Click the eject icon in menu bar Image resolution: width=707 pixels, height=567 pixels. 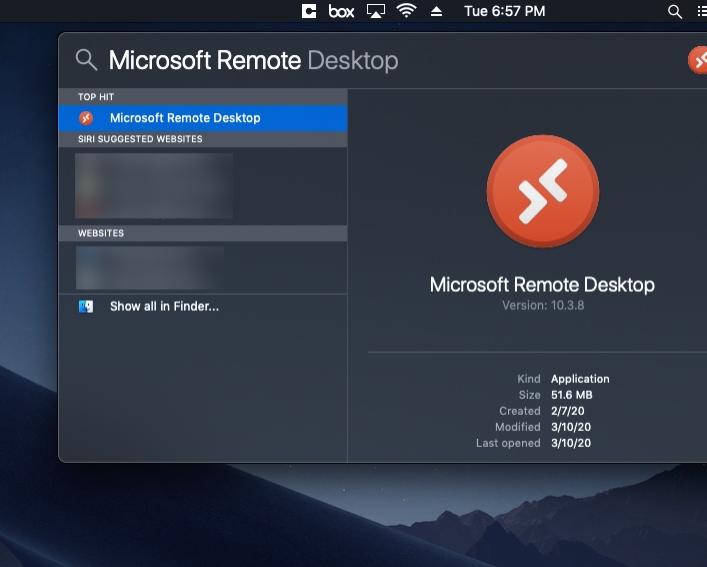click(436, 11)
